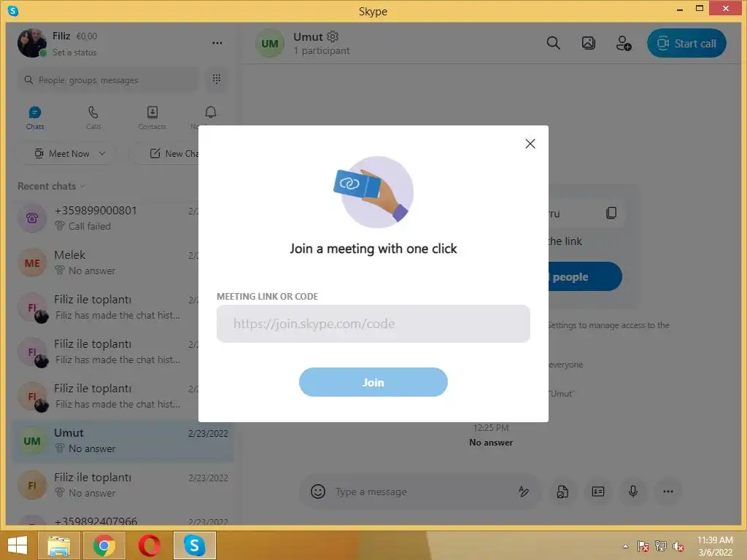Click the Action Center flag icon
This screenshot has width=747, height=560.
[643, 546]
